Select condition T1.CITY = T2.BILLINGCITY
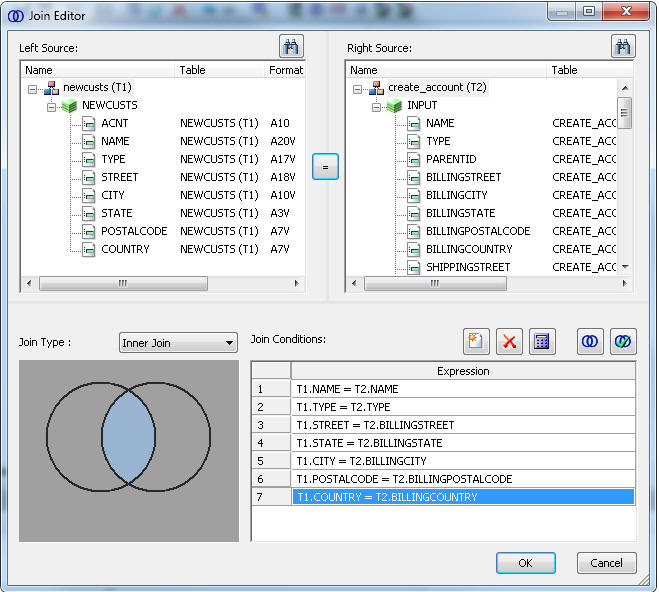 pyautogui.click(x=463, y=461)
